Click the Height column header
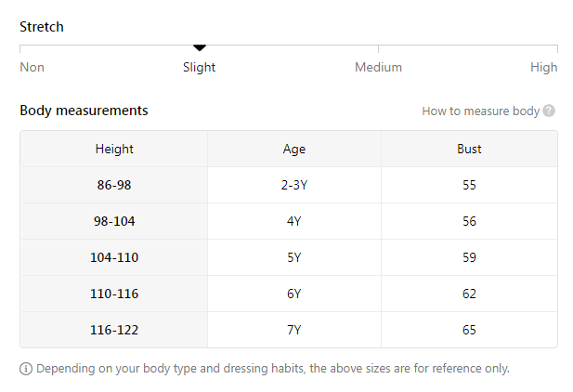 114,149
